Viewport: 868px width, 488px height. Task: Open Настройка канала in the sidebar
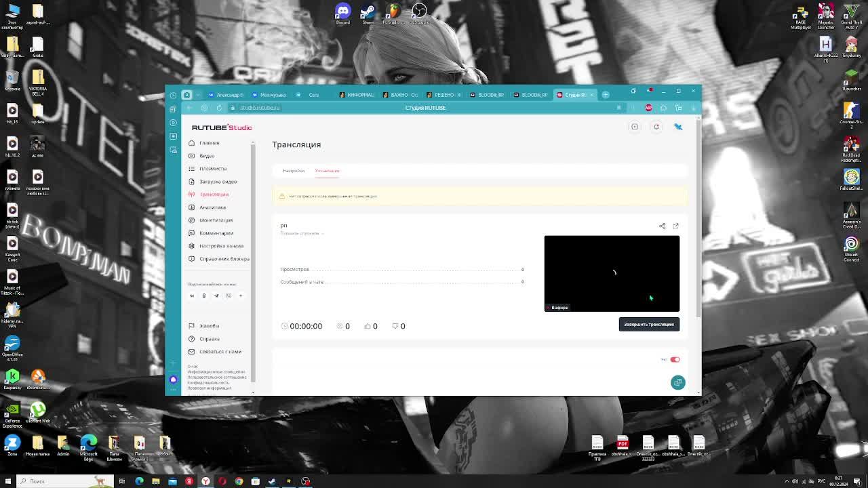221,246
